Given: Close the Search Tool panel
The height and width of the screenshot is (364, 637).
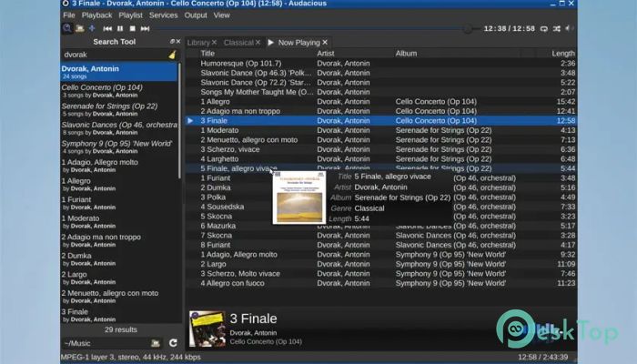Looking at the screenshot, I should pos(178,42).
